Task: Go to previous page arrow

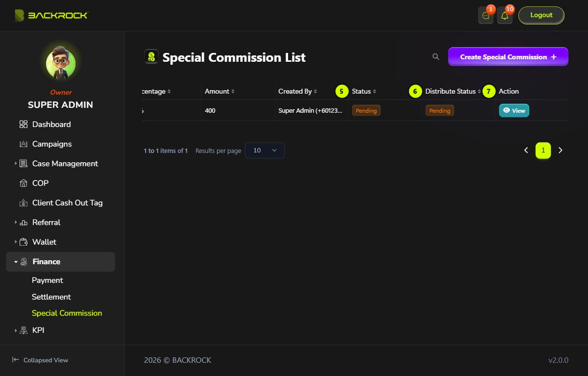Action: tap(526, 150)
